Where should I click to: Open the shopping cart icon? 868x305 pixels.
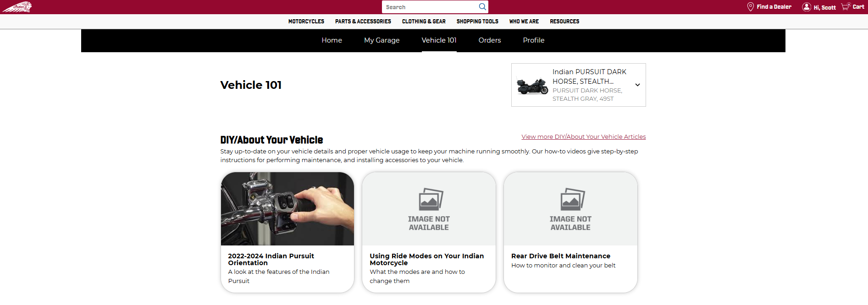(x=845, y=7)
